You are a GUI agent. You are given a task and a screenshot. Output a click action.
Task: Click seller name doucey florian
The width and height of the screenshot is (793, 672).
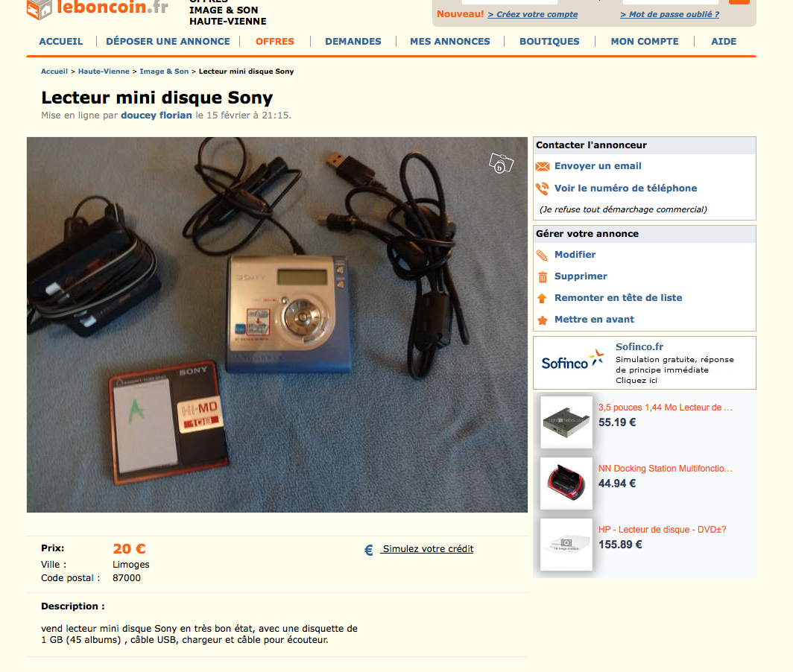[x=157, y=115]
